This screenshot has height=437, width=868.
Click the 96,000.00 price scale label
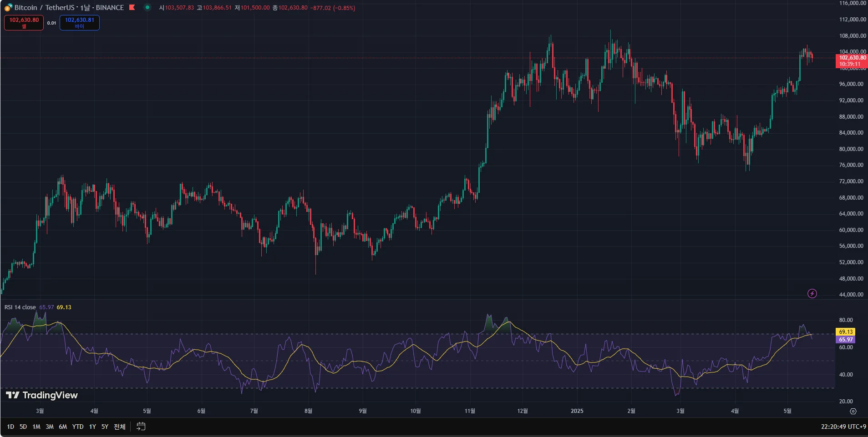851,84
